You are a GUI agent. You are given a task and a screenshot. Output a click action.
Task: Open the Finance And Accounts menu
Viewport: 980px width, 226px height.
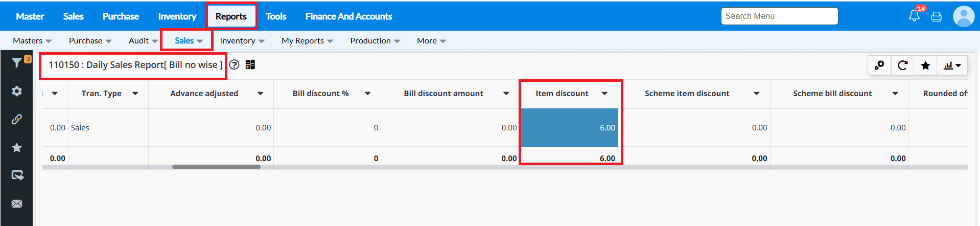(x=348, y=16)
